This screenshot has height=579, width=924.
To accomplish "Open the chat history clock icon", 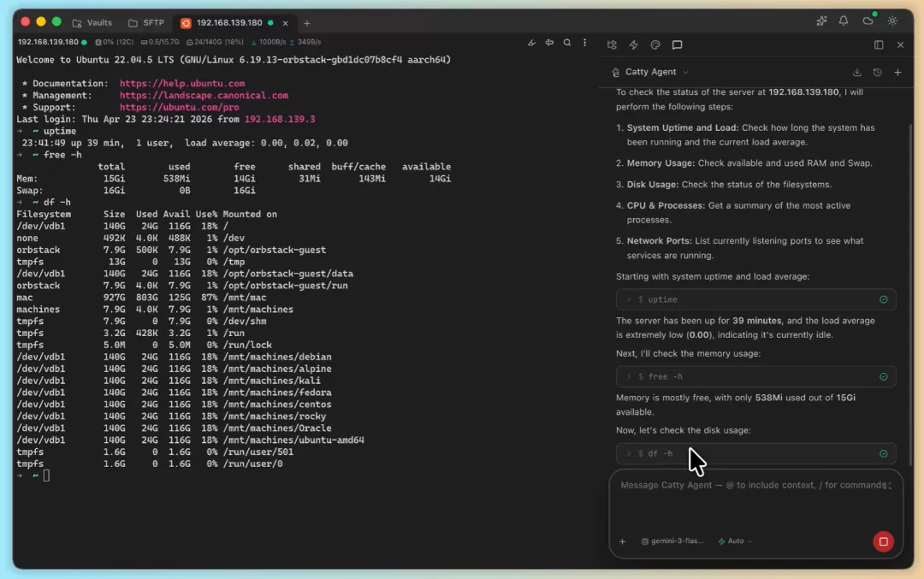I will 878,73.
